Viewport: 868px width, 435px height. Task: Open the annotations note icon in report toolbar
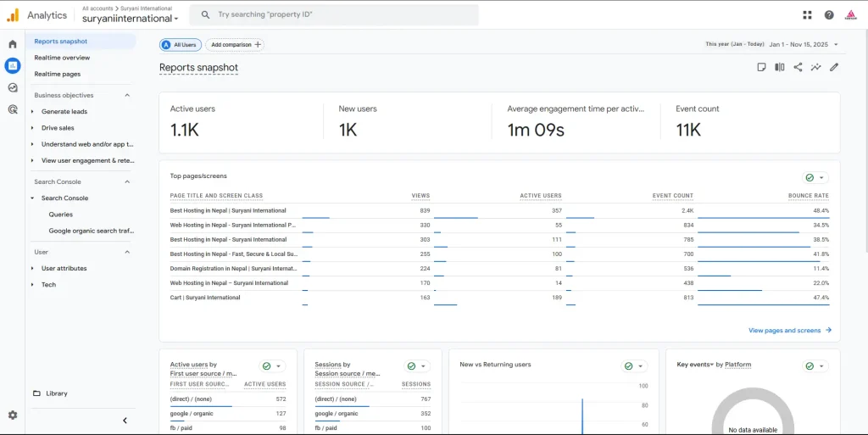point(762,67)
